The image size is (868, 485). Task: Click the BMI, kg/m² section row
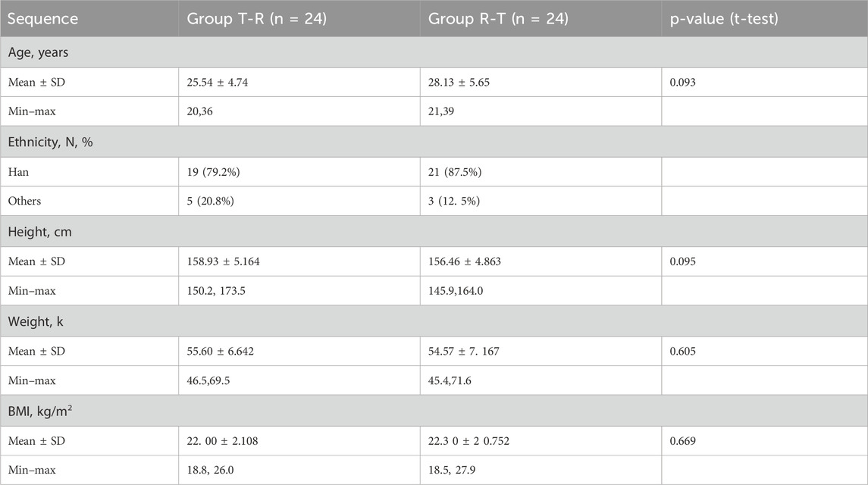42,410
